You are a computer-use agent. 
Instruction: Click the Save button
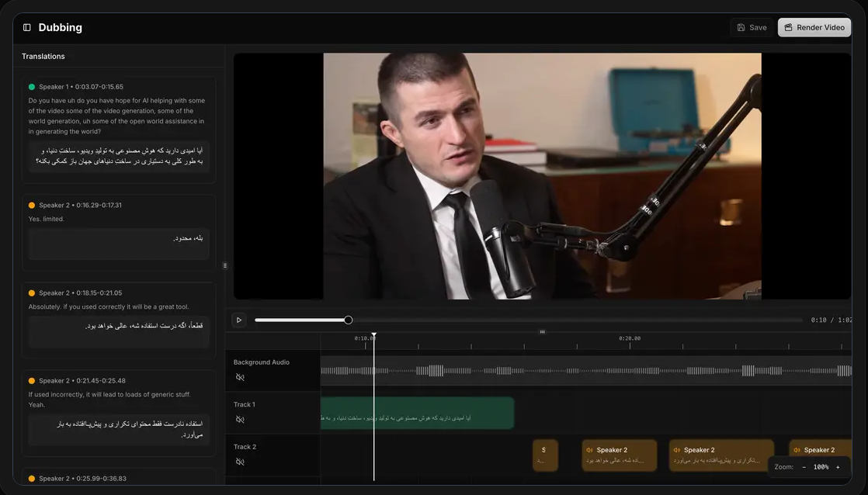click(x=751, y=26)
